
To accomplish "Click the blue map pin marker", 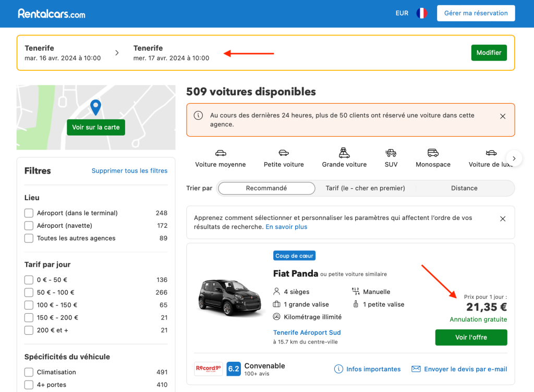I will (x=96, y=107).
